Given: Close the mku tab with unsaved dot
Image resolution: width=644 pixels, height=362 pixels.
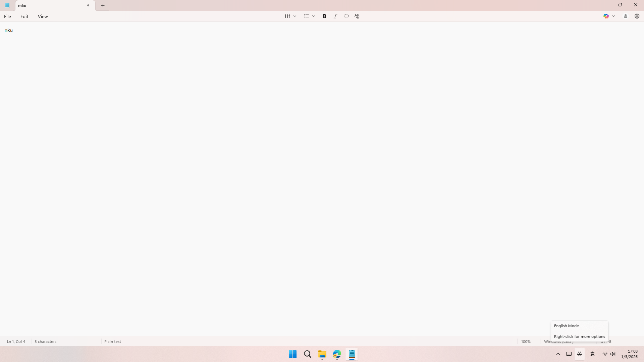Looking at the screenshot, I should point(88,5).
